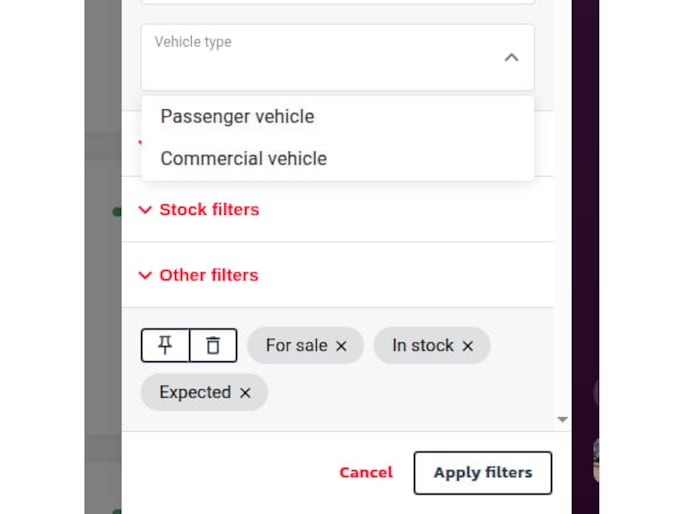
Task: Collapse Vehicle type list with the up chevron
Action: tap(511, 58)
